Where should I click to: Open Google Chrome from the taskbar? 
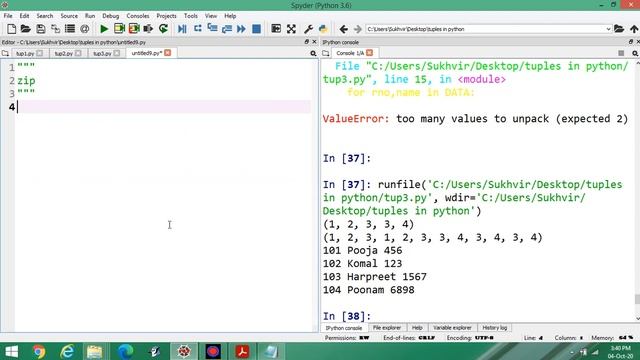[39, 351]
